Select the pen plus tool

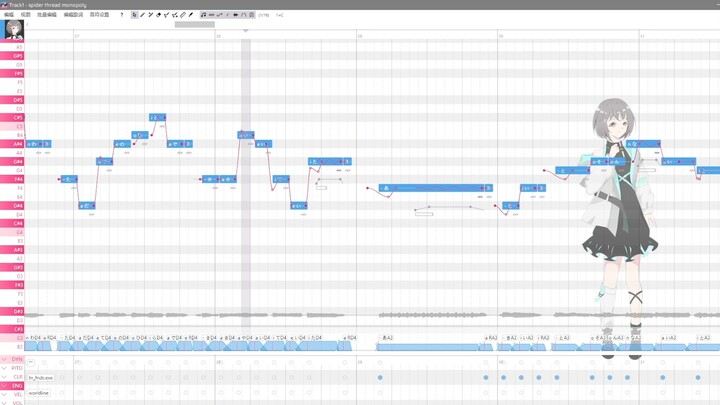point(150,15)
